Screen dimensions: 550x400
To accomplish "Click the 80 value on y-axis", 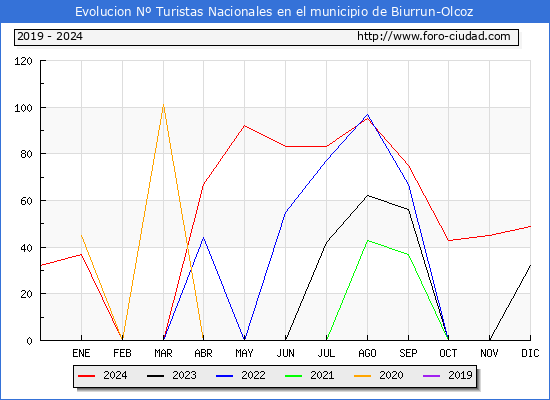I will pyautogui.click(x=26, y=154).
